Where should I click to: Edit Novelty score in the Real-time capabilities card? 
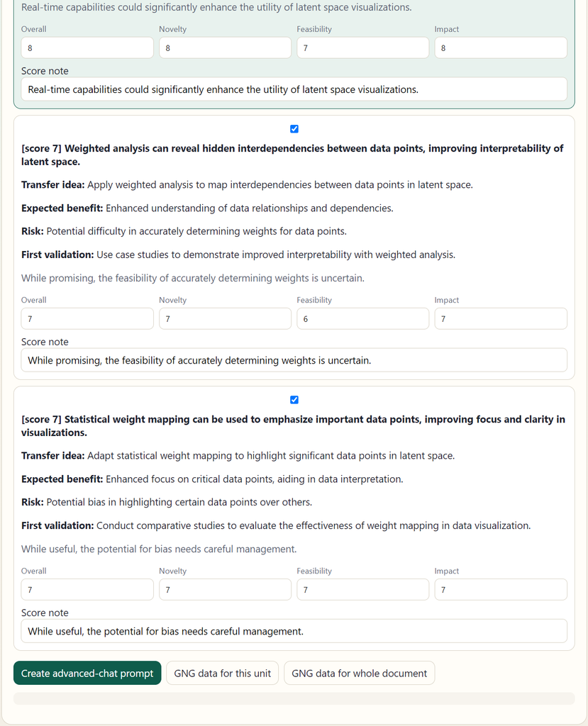(225, 48)
